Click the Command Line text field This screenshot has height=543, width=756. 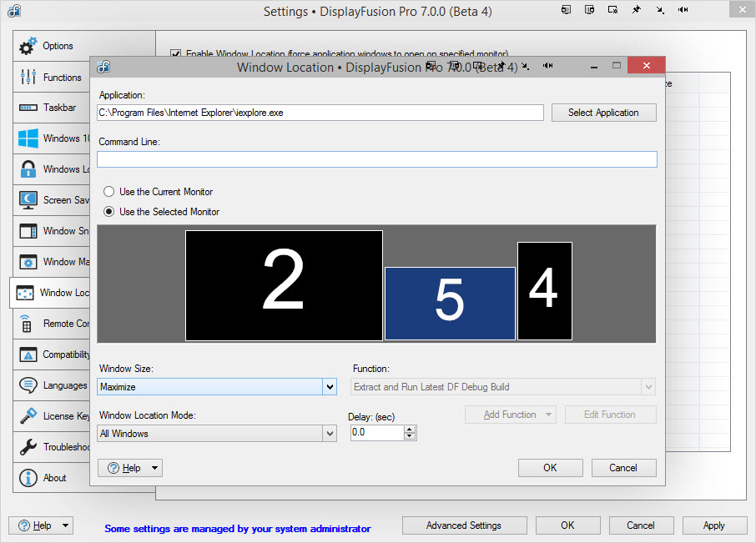tap(376, 159)
